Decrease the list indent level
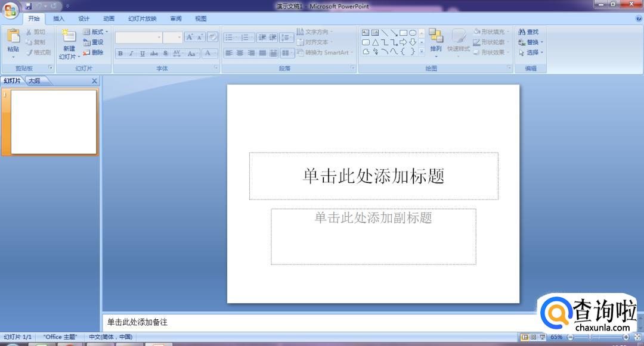The width and height of the screenshot is (644, 346). (262, 38)
